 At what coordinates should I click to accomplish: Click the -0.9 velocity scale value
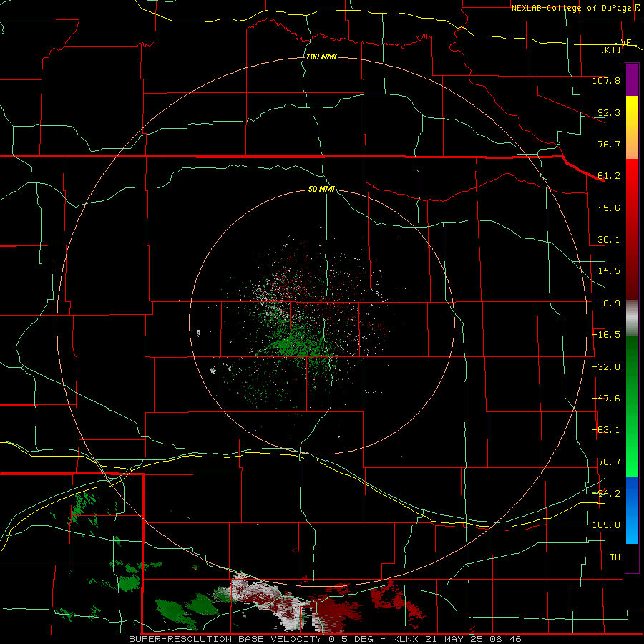pyautogui.click(x=609, y=303)
